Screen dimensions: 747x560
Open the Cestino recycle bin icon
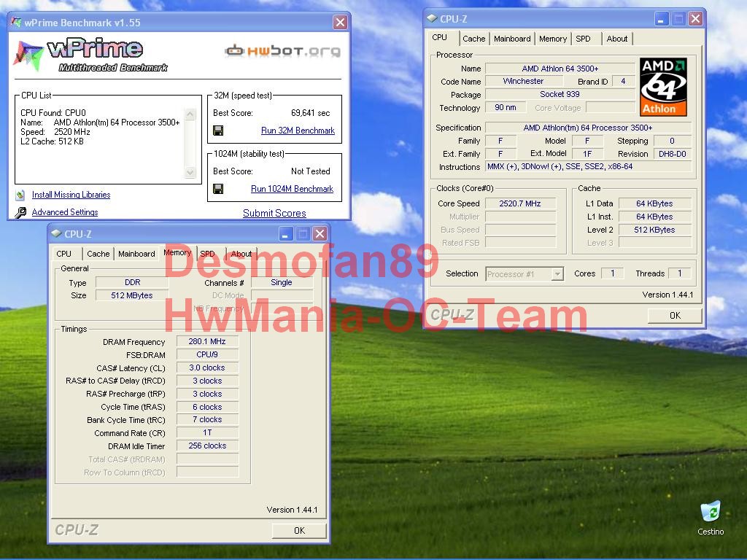(x=711, y=512)
